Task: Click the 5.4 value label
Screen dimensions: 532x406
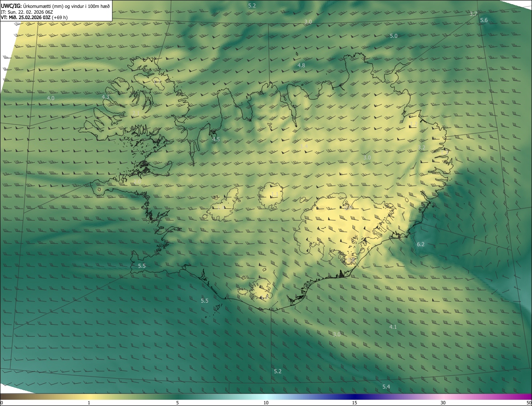Action: (x=386, y=387)
